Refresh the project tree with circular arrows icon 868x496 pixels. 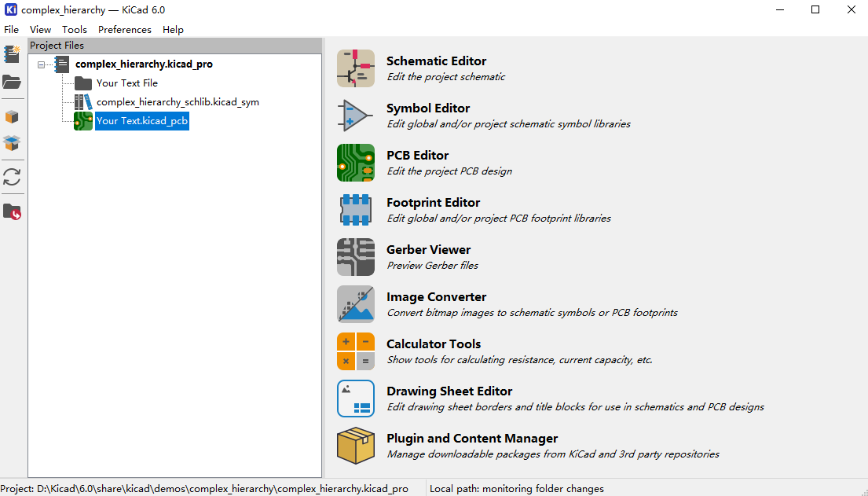click(x=12, y=177)
